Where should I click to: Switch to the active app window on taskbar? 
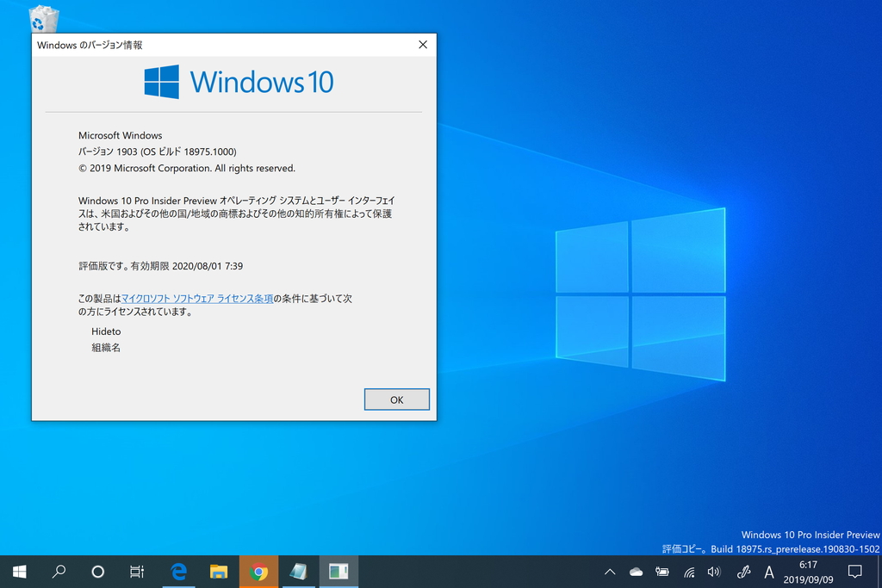pyautogui.click(x=338, y=571)
